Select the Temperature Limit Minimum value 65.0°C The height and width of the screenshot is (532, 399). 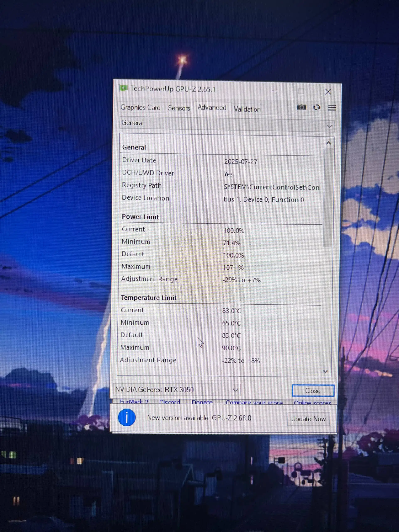coord(231,323)
